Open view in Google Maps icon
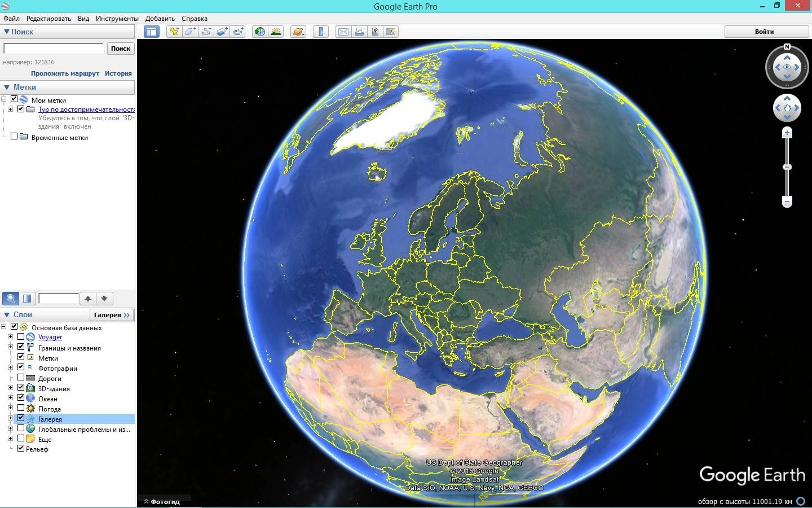 390,32
